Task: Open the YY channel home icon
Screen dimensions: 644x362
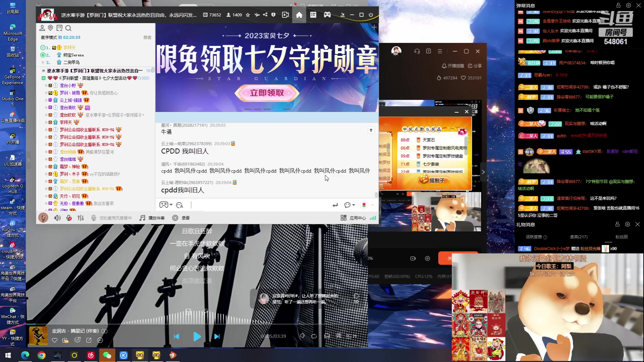Action: tap(299, 15)
